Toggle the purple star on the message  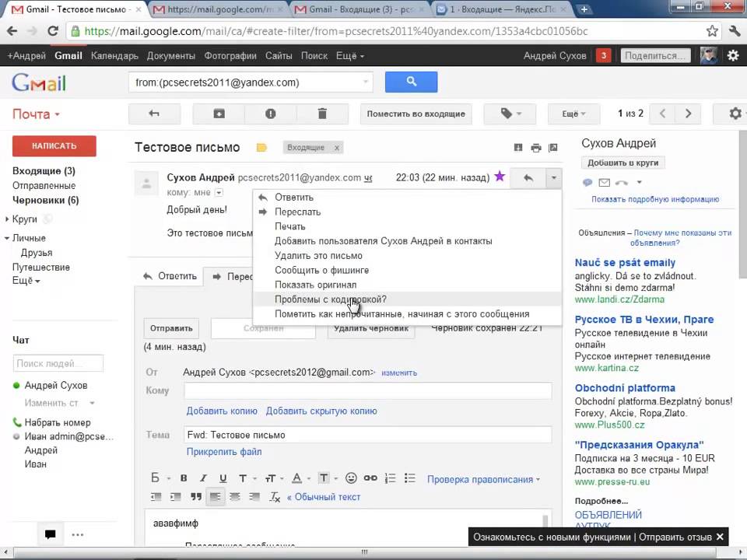pyautogui.click(x=500, y=177)
